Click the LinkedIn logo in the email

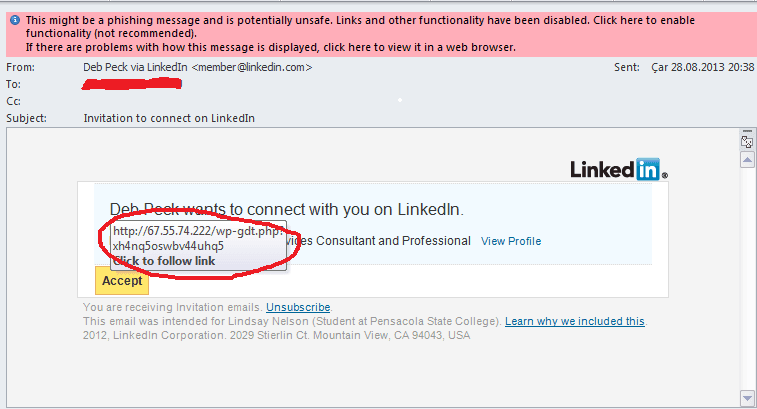coord(619,169)
